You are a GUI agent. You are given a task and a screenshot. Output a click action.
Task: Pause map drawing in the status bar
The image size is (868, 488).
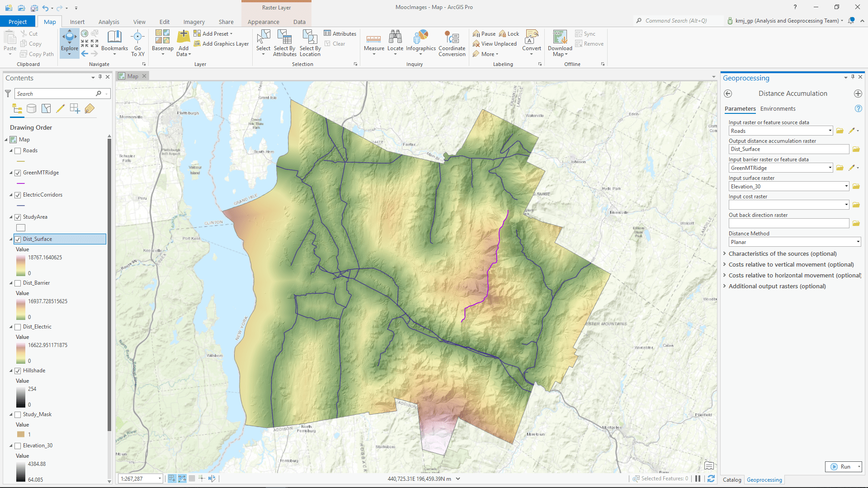(x=698, y=479)
